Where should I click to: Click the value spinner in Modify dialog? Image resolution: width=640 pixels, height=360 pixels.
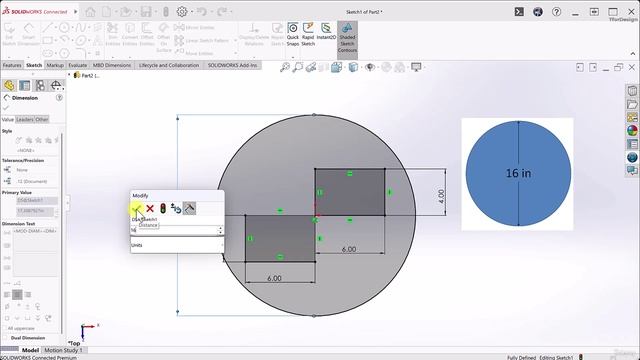click(220, 230)
